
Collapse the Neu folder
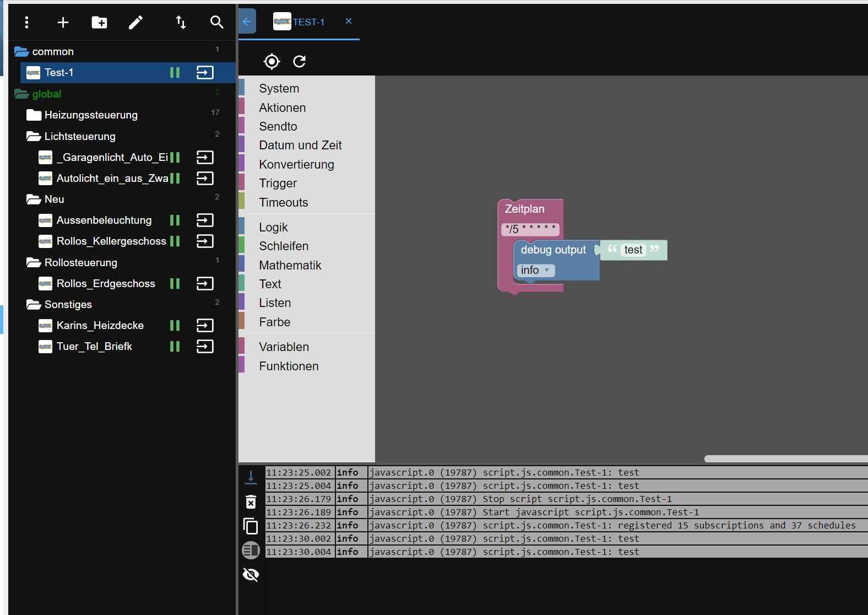[x=34, y=199]
